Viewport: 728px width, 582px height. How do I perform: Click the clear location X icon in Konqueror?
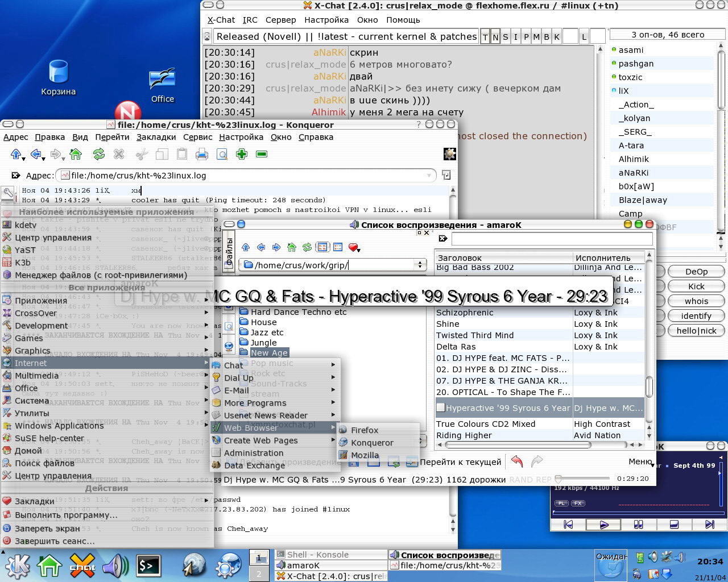click(16, 176)
